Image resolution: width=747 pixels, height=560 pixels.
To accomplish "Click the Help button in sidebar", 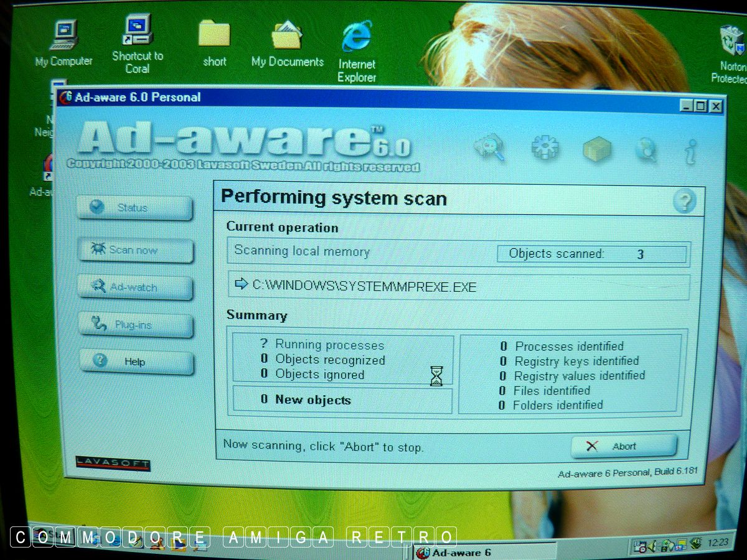I will pyautogui.click(x=136, y=362).
